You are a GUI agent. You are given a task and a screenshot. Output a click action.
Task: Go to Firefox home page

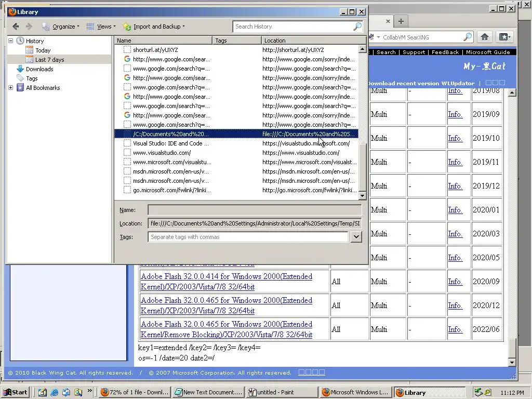click(485, 37)
